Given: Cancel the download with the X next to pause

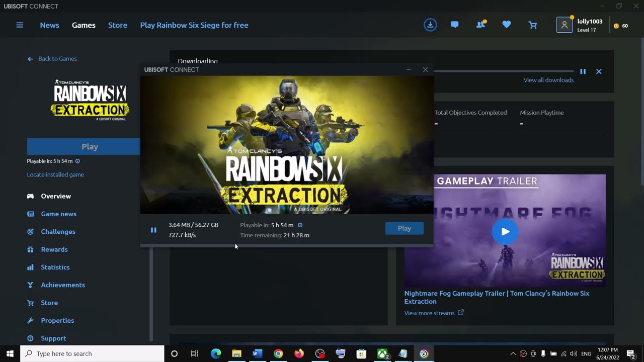Looking at the screenshot, I should point(599,72).
